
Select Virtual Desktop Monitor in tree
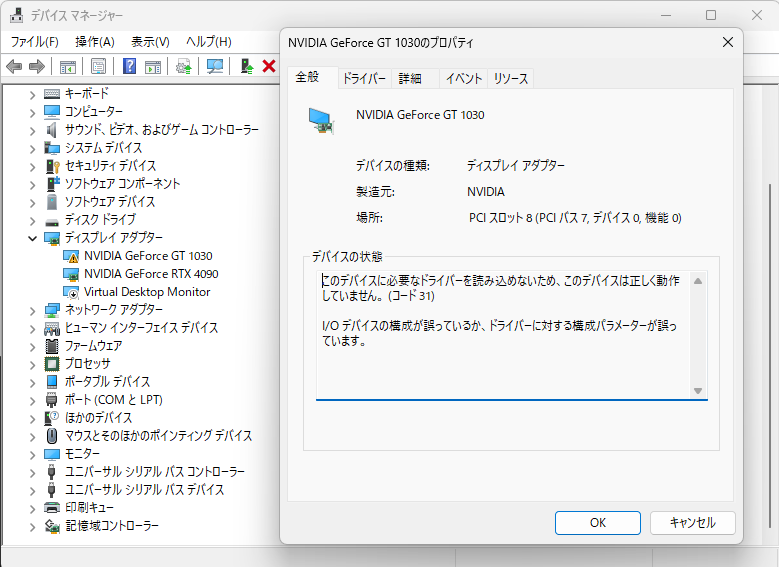pyautogui.click(x=147, y=292)
